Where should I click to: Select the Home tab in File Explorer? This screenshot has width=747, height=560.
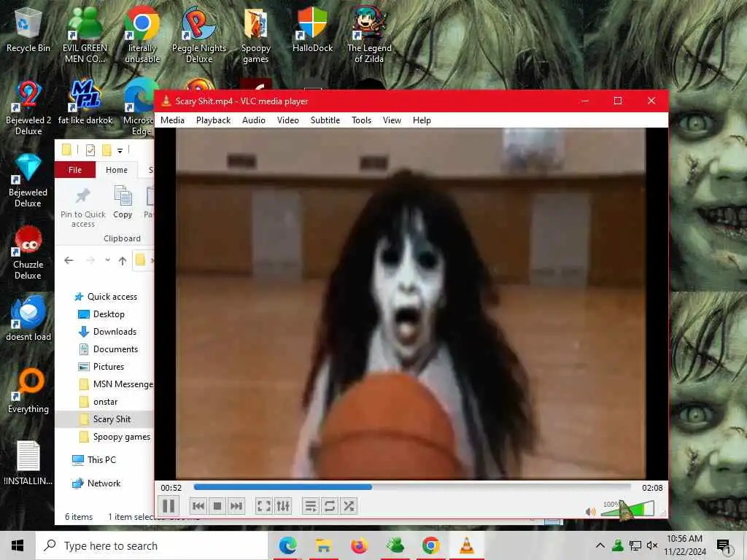[116, 170]
